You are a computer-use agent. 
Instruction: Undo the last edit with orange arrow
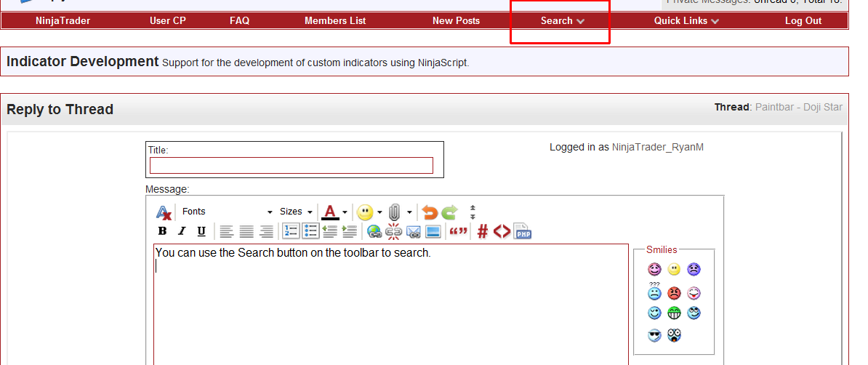click(430, 212)
